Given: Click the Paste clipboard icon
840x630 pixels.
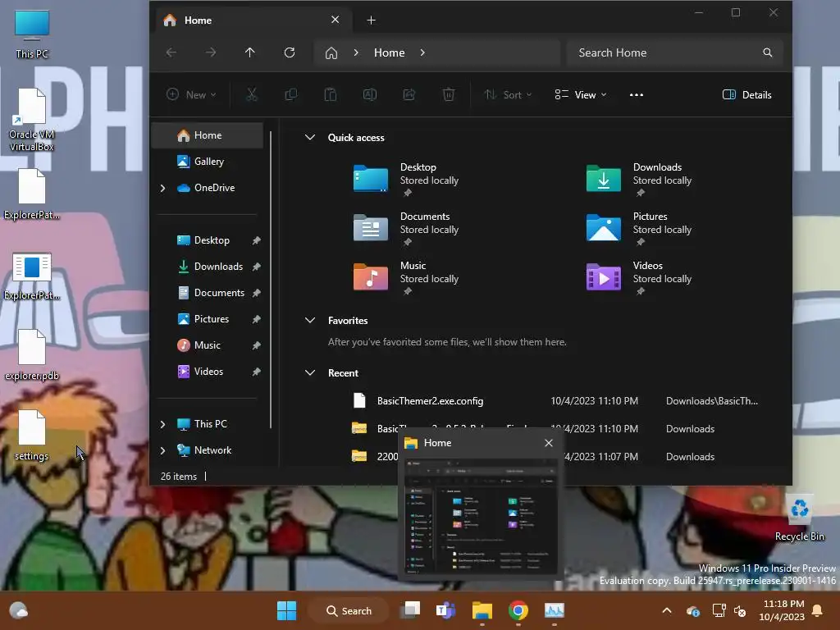Looking at the screenshot, I should click(x=331, y=95).
